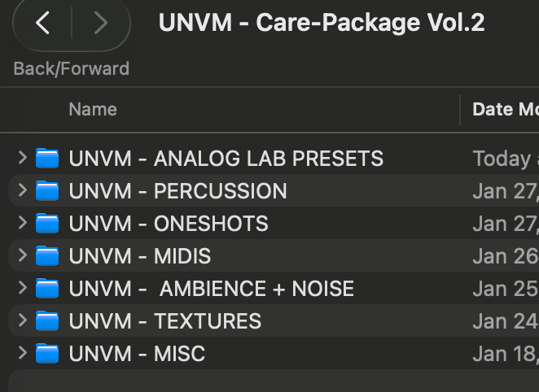The width and height of the screenshot is (539, 392).
Task: Click the Back navigation arrow
Action: [43, 24]
